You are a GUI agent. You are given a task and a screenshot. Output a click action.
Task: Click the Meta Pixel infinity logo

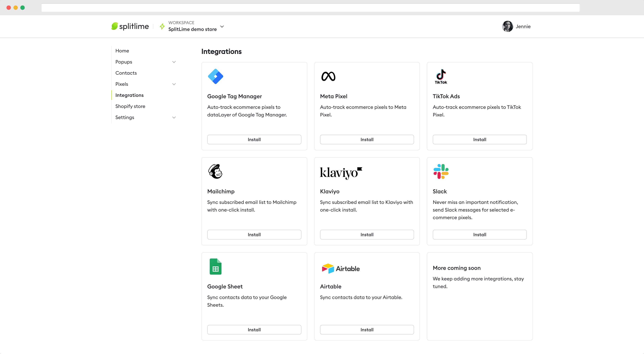[328, 76]
